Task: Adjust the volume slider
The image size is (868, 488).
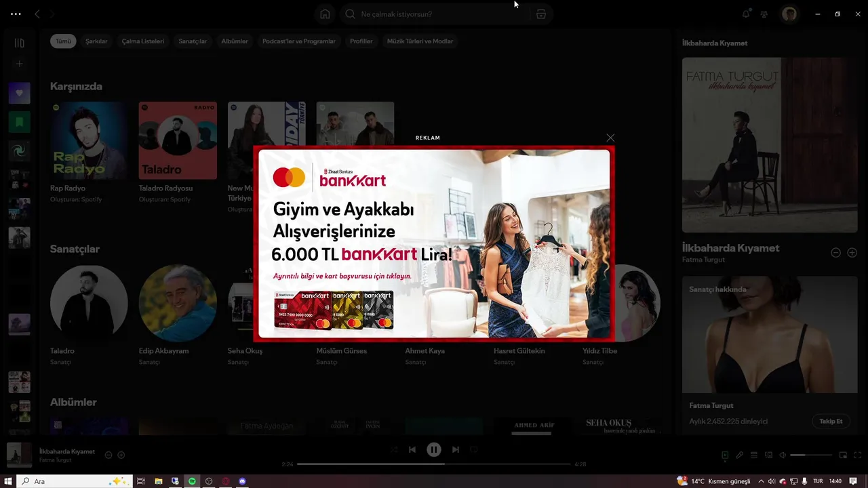Action: click(811, 455)
